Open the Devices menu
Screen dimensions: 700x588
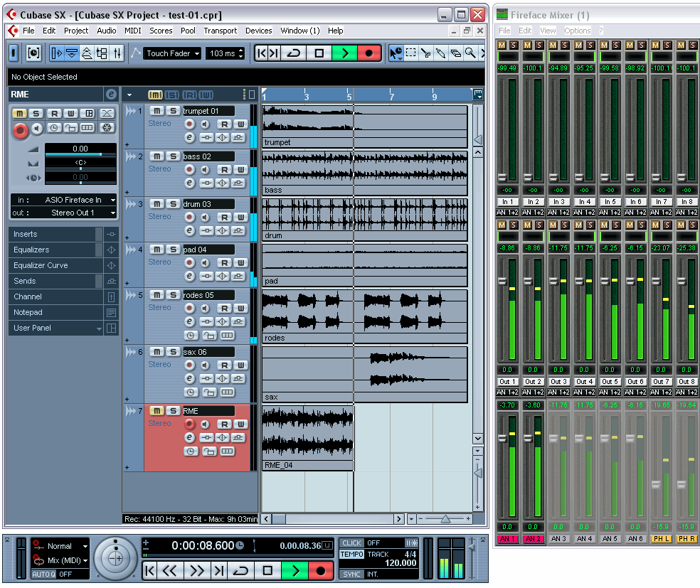tap(258, 31)
